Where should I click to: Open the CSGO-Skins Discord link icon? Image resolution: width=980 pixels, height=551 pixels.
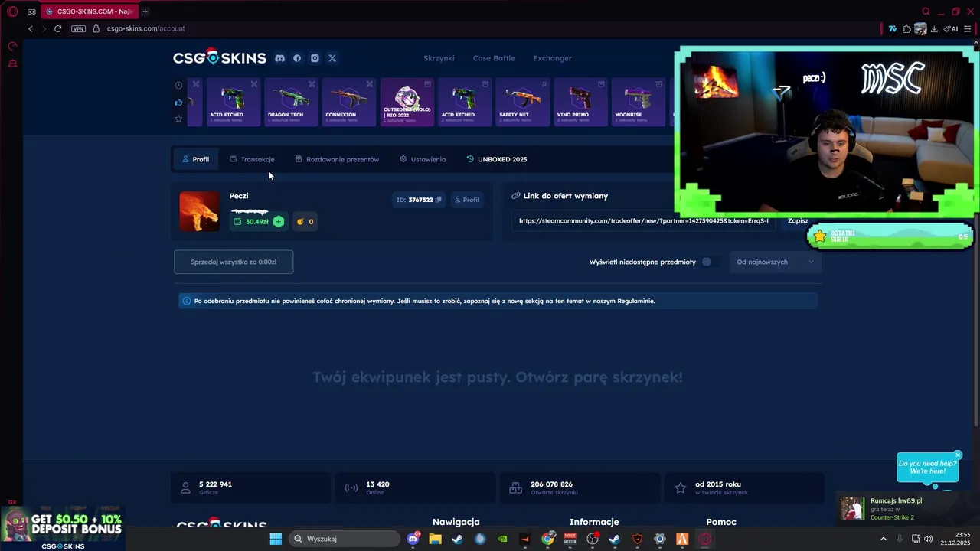279,58
